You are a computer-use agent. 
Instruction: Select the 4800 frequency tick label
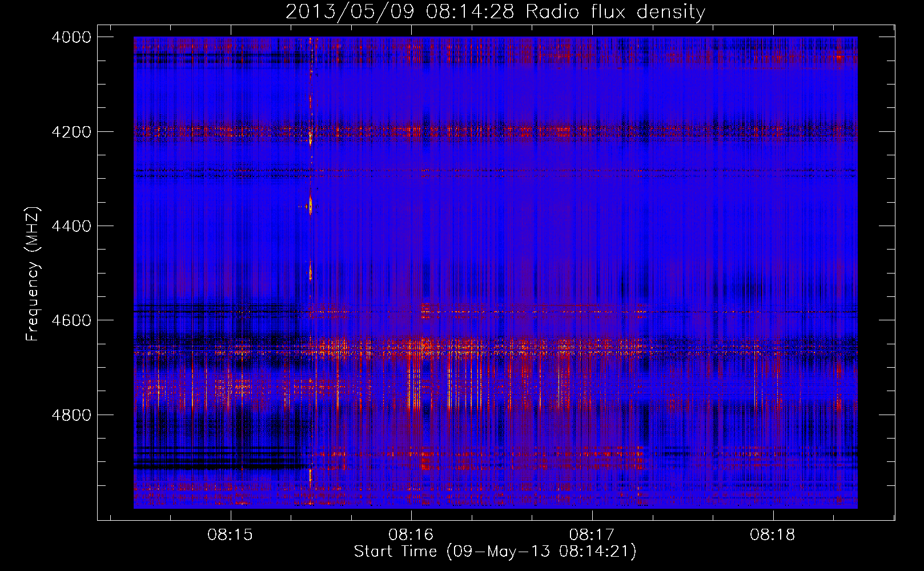[x=71, y=415]
